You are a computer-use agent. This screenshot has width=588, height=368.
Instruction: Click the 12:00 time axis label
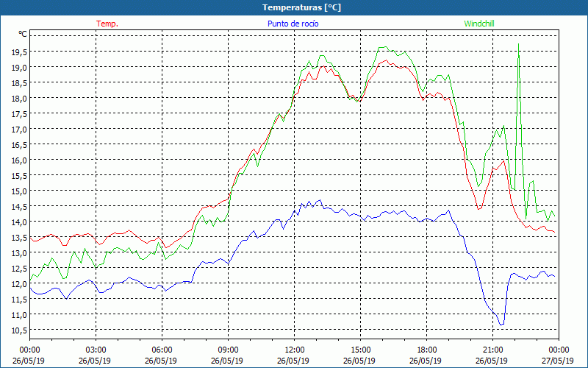click(295, 350)
